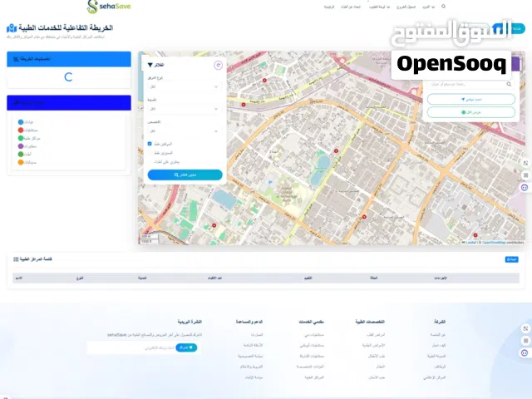Click the round face chat icon beside the map
The image size is (532, 399).
525,188
